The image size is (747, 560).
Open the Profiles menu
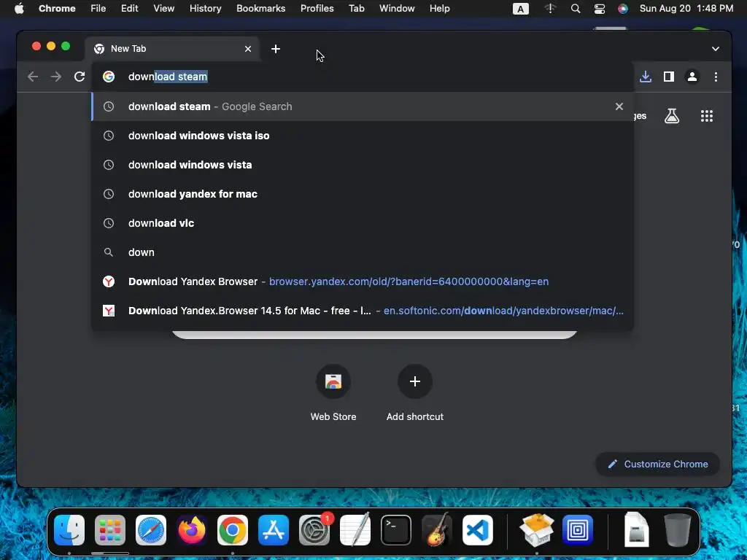(x=317, y=9)
